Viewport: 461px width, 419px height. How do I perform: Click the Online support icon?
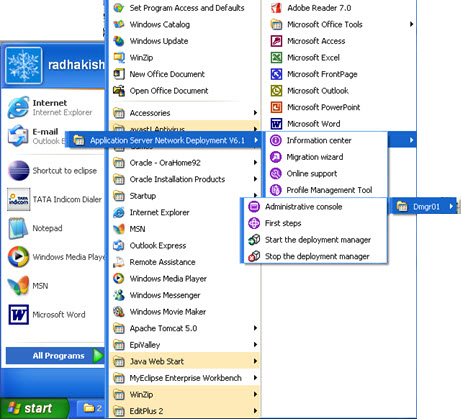pyautogui.click(x=276, y=173)
